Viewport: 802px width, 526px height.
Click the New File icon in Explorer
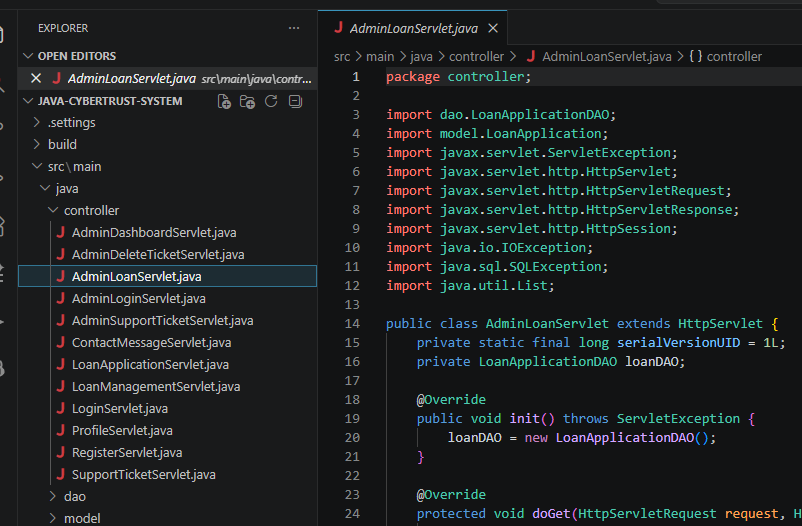pos(225,101)
